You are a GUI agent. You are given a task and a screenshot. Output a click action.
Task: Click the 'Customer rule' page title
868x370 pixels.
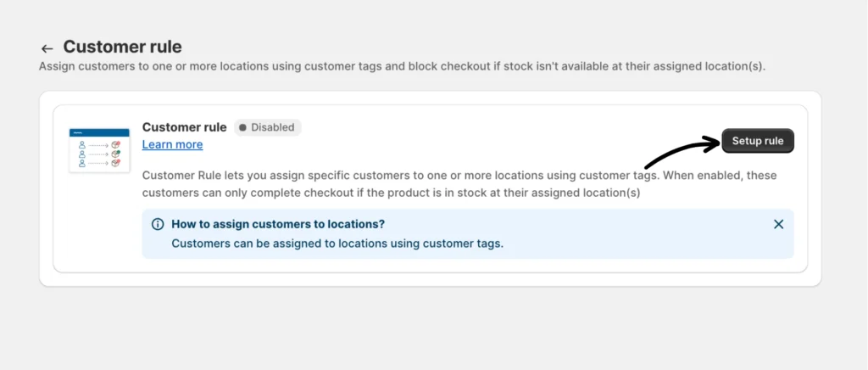pos(122,47)
